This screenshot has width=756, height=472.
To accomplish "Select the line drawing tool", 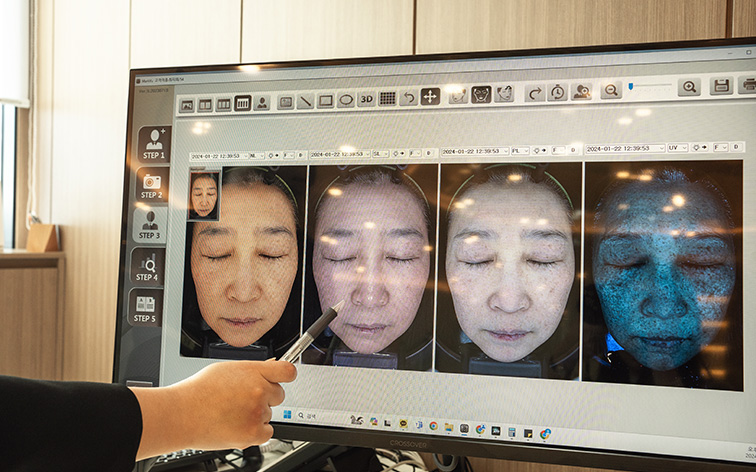I will click(x=305, y=102).
